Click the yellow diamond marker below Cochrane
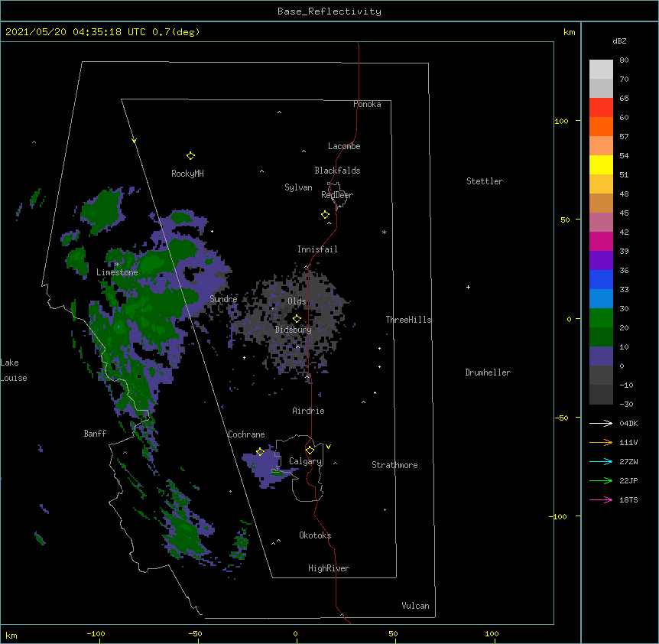 [260, 452]
